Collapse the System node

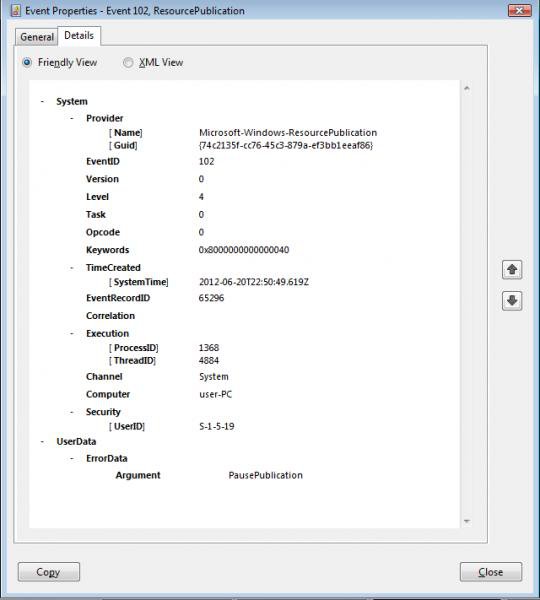point(42,102)
